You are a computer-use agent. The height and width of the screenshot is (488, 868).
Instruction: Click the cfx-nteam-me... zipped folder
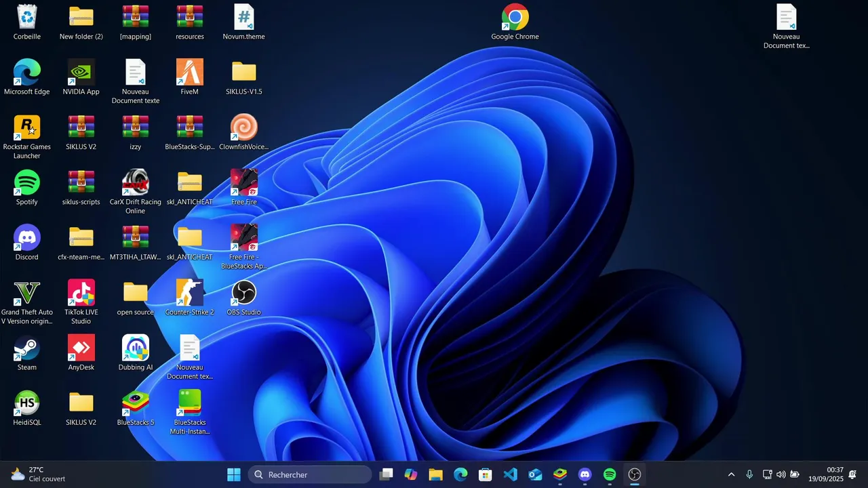pyautogui.click(x=81, y=237)
